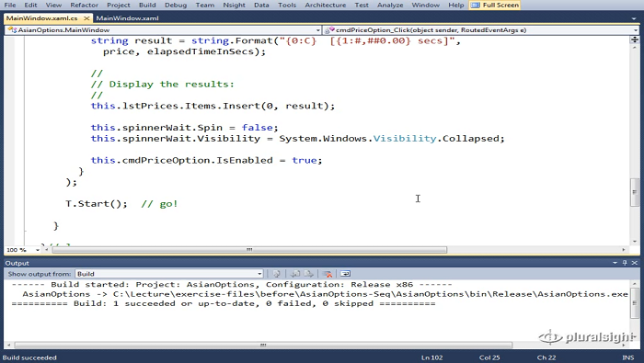Toggle word wrap in Output panel
Image resolution: width=644 pixels, height=363 pixels.
(x=345, y=274)
